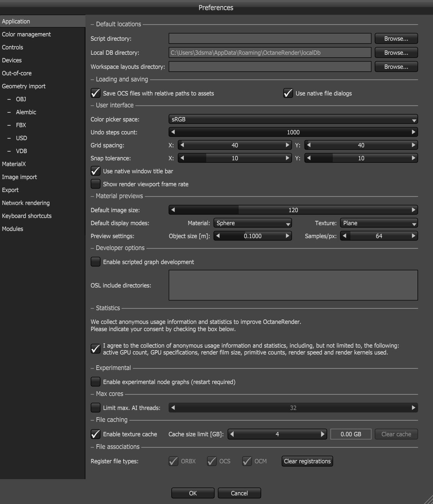Increase Object size [m] value
The image size is (433, 504).
coord(287,236)
